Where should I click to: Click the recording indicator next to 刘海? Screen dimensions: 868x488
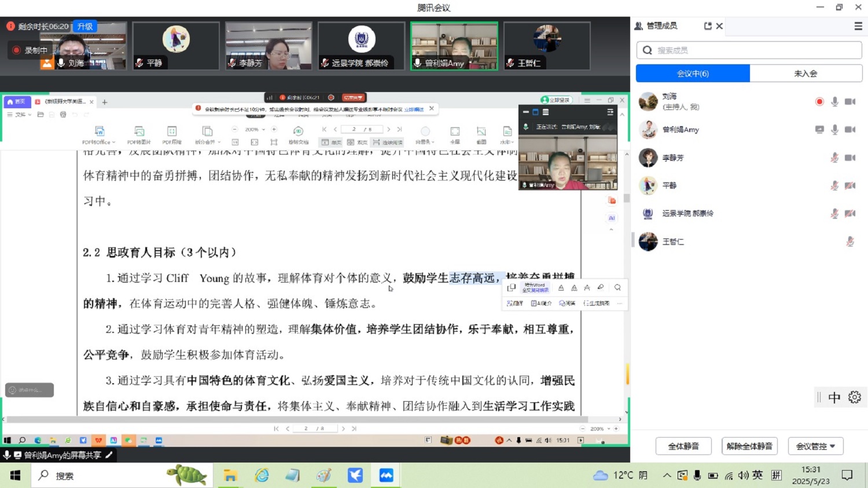[819, 102]
